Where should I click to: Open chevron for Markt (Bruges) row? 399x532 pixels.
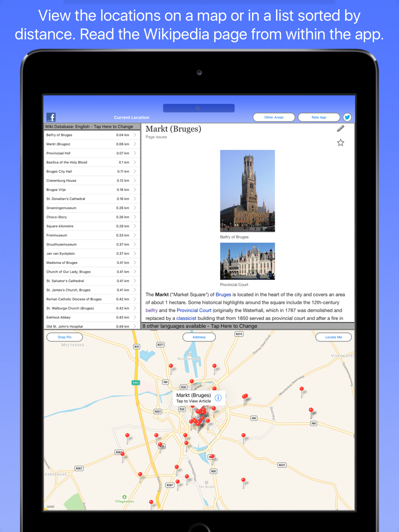point(135,144)
